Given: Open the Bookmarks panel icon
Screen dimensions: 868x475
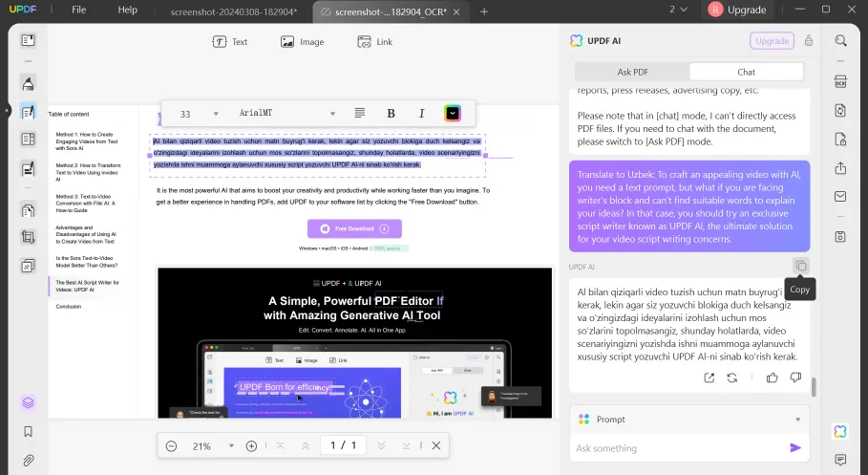Looking at the screenshot, I should (28, 432).
